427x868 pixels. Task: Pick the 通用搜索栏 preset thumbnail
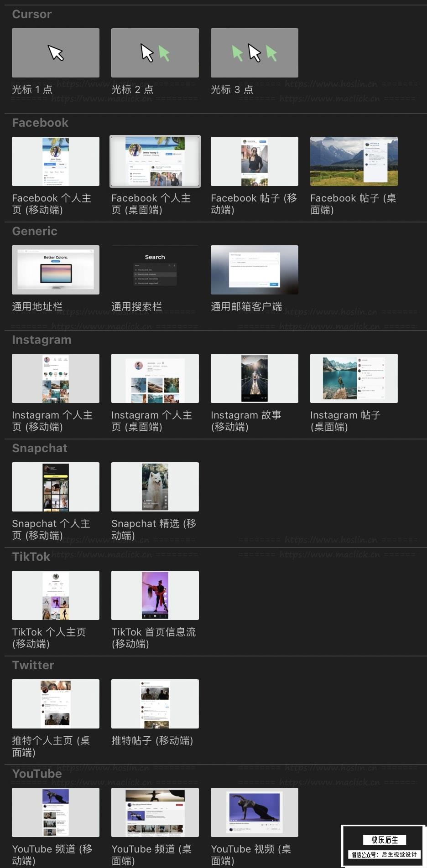click(155, 270)
